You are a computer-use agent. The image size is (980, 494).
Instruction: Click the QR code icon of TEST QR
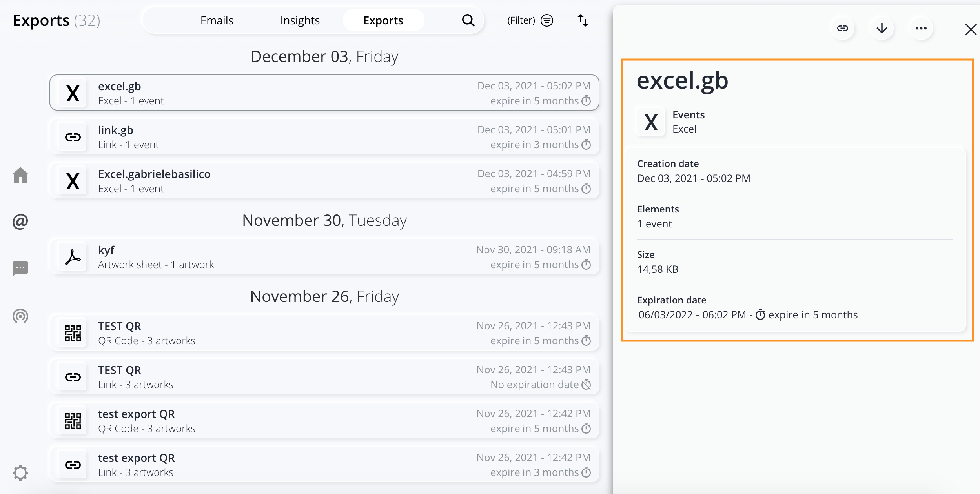point(73,333)
